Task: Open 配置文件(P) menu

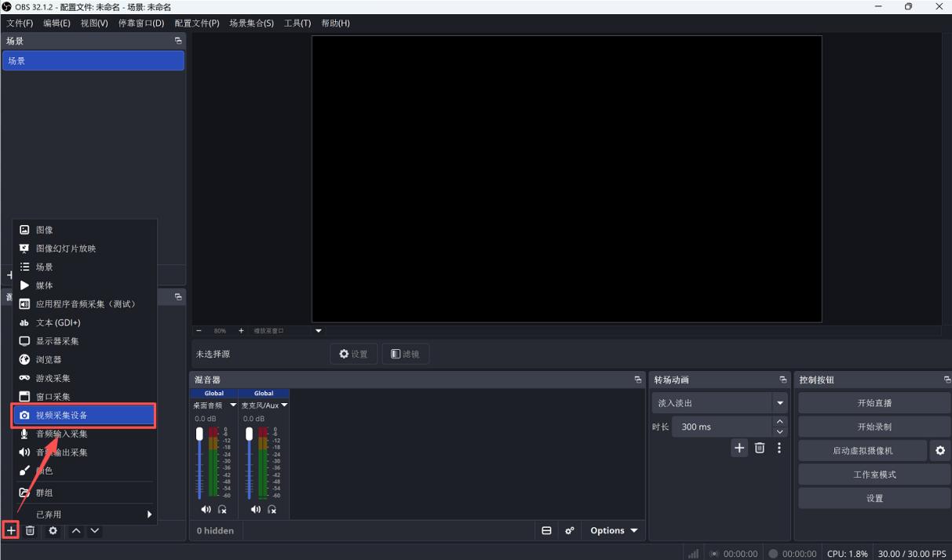Action: 197,24
